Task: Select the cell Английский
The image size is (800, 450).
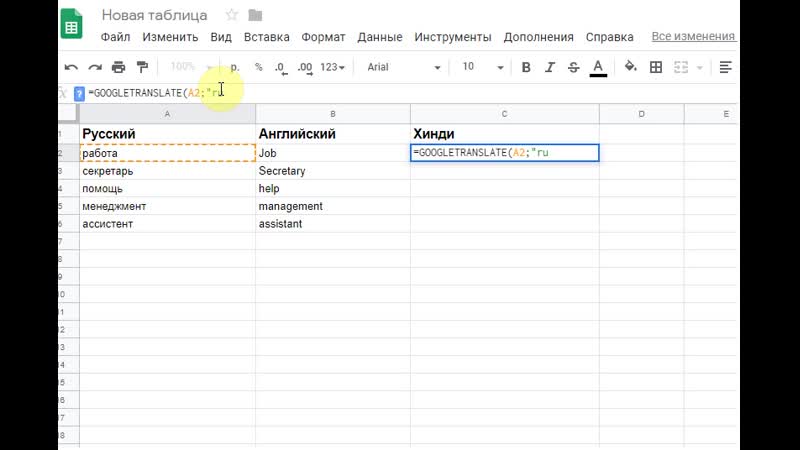Action: (333, 134)
